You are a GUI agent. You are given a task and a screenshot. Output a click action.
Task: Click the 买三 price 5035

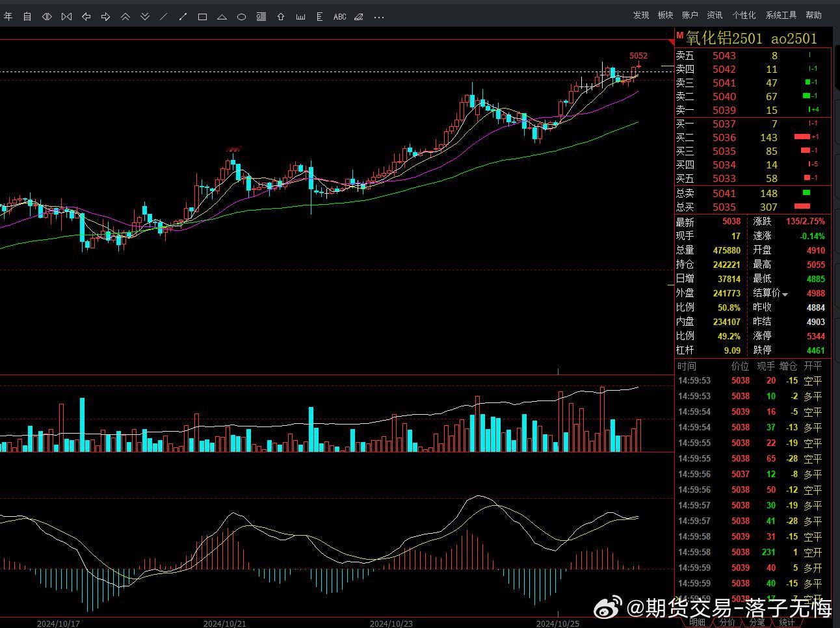coord(724,151)
